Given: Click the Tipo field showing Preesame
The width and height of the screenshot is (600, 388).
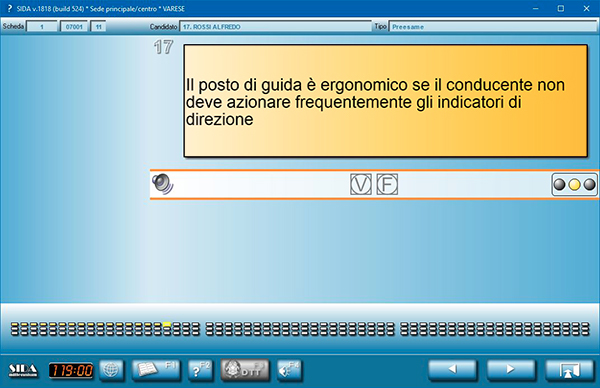Looking at the screenshot, I should [x=493, y=27].
